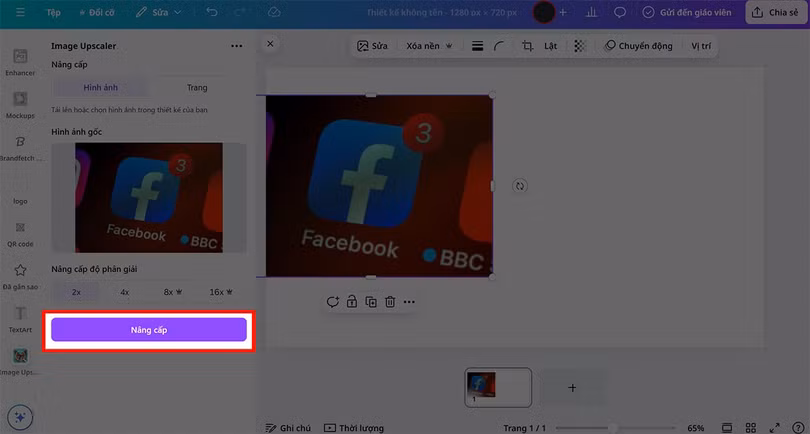Click the analytics bar chart icon

pyautogui.click(x=591, y=12)
